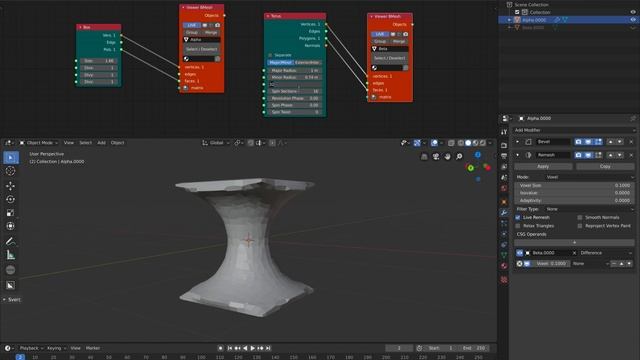Collapse the Bevel modifier panel
The image size is (640, 360).
pyautogui.click(x=518, y=142)
